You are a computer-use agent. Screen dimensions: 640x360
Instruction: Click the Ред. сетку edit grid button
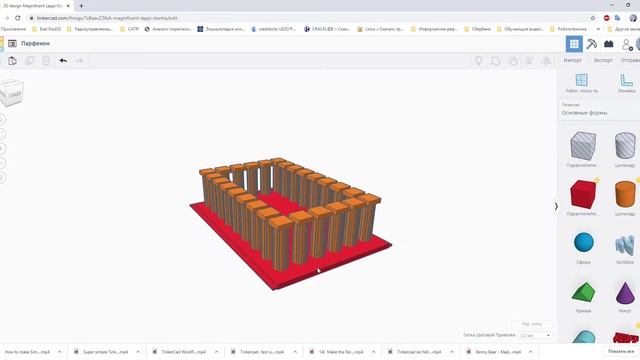[x=532, y=324]
